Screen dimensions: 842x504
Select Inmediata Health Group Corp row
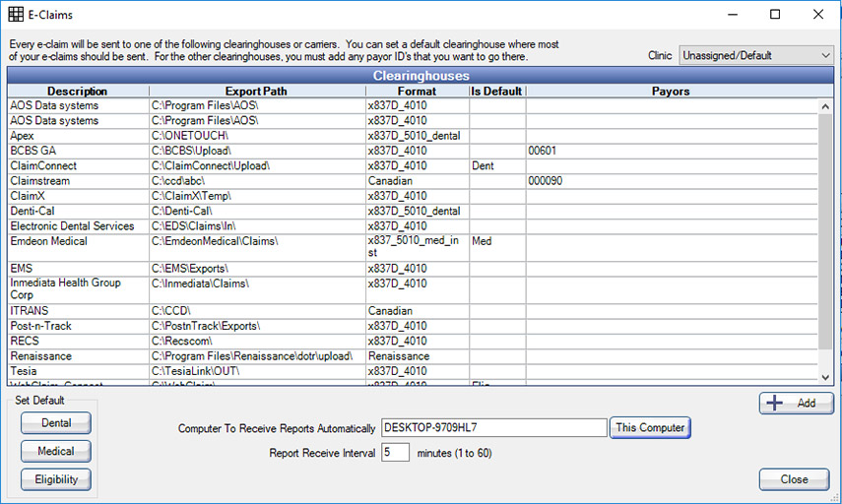pos(413,289)
